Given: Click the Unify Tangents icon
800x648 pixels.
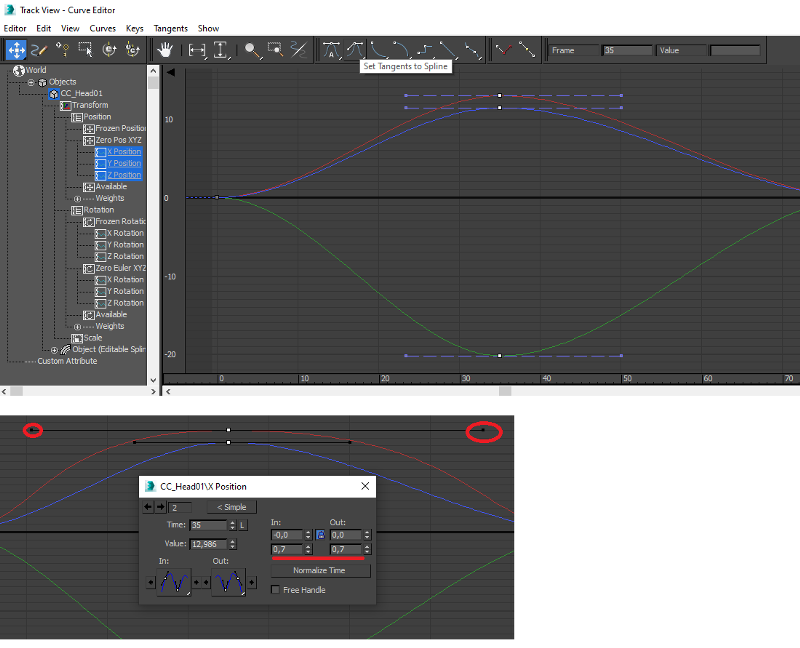Looking at the screenshot, I should (527, 50).
